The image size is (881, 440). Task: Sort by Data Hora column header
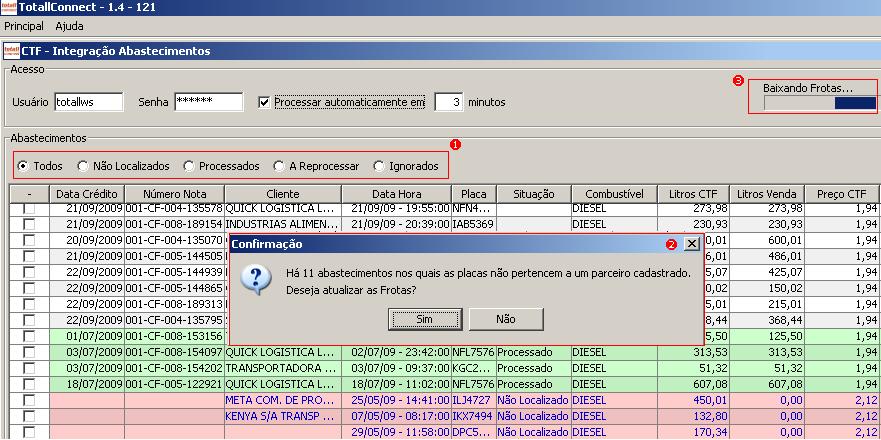[397, 194]
